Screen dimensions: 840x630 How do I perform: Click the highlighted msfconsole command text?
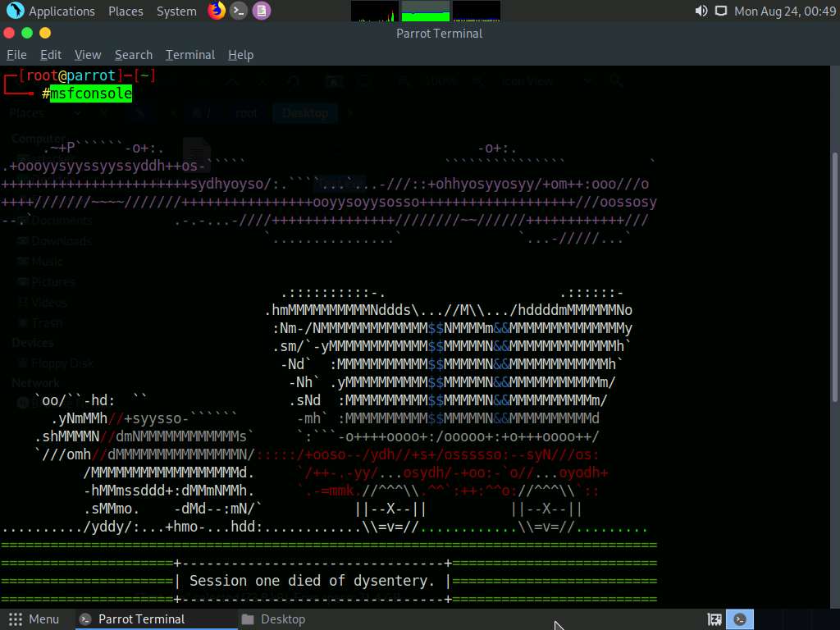[x=91, y=94]
